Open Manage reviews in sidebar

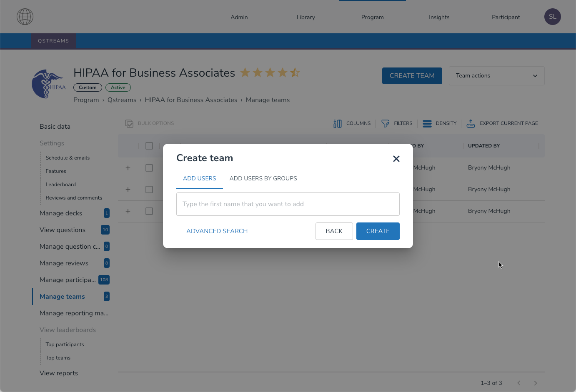[x=64, y=263]
